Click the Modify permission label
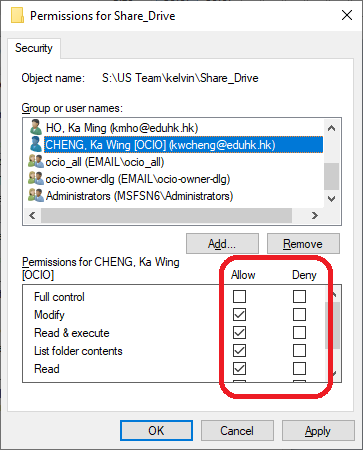The width and height of the screenshot is (363, 450). click(49, 315)
